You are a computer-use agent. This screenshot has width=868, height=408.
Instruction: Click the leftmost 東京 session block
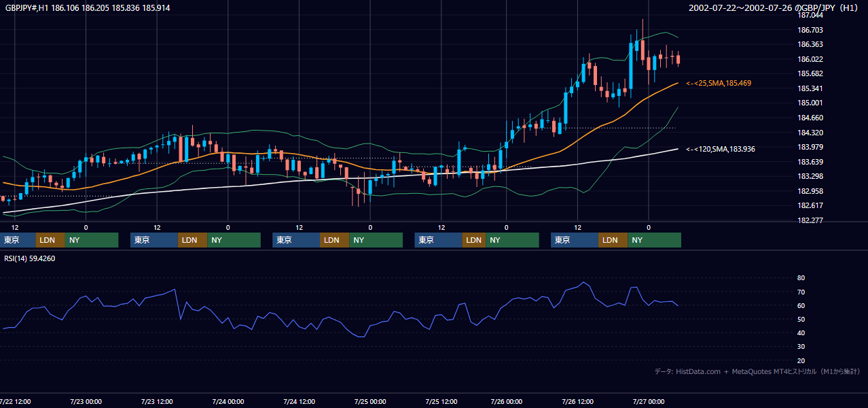point(18,240)
